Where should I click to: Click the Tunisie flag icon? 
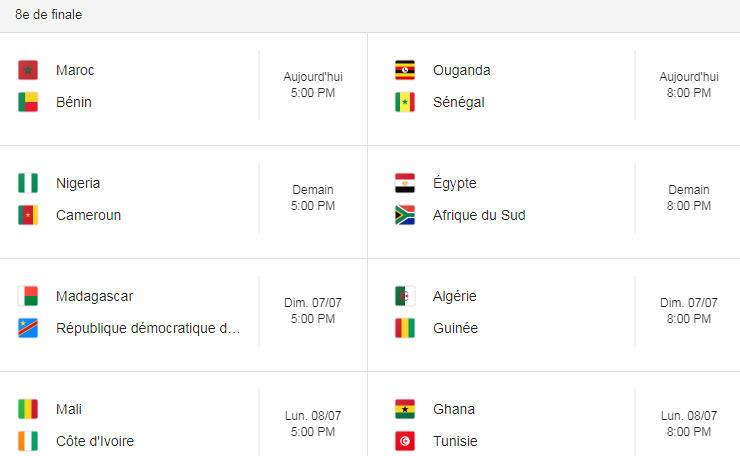pyautogui.click(x=405, y=441)
